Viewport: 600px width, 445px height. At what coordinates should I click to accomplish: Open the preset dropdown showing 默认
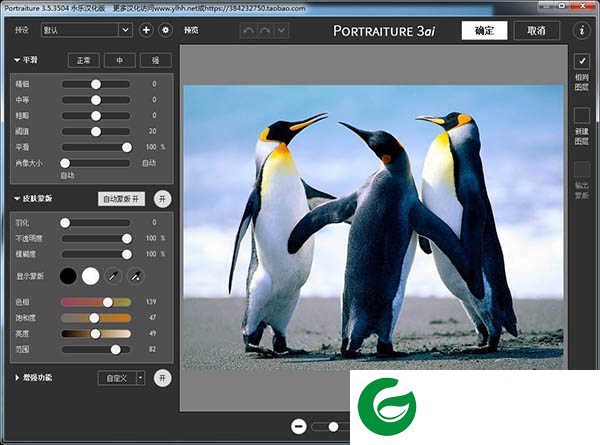[87, 30]
